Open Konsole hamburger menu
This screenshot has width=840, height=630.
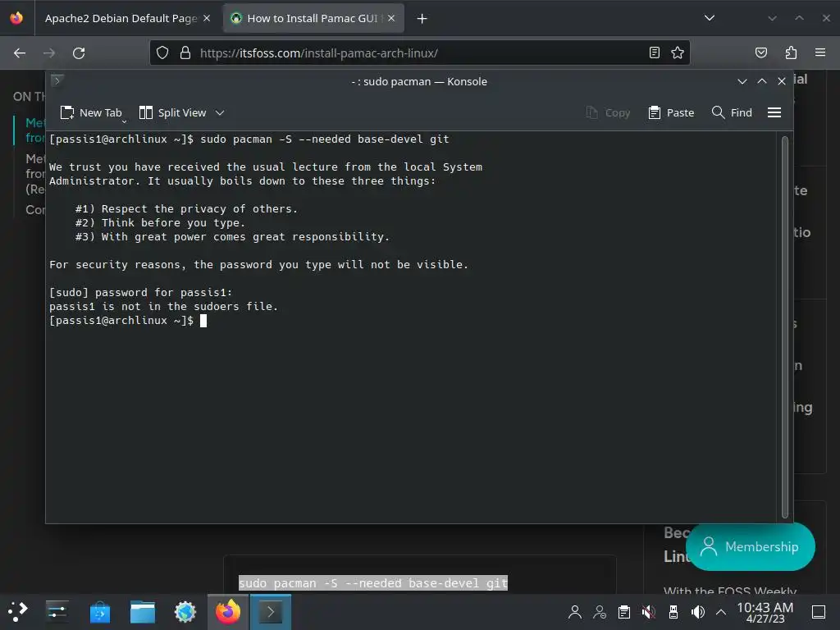[x=774, y=112]
